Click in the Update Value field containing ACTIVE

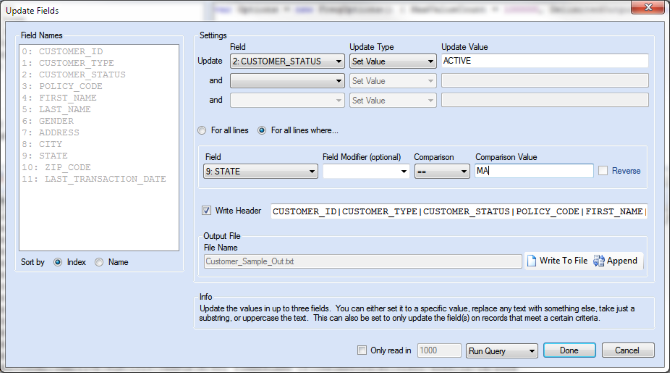(x=545, y=61)
